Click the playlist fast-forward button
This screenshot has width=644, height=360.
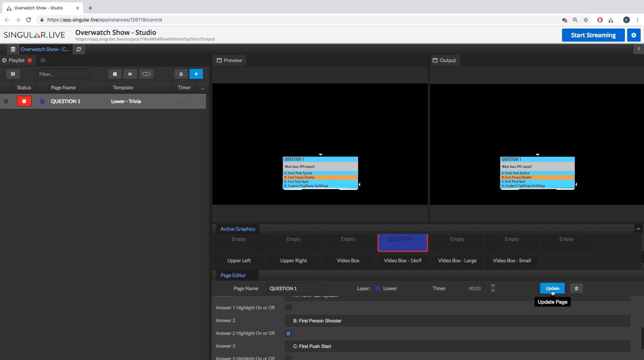[130, 74]
